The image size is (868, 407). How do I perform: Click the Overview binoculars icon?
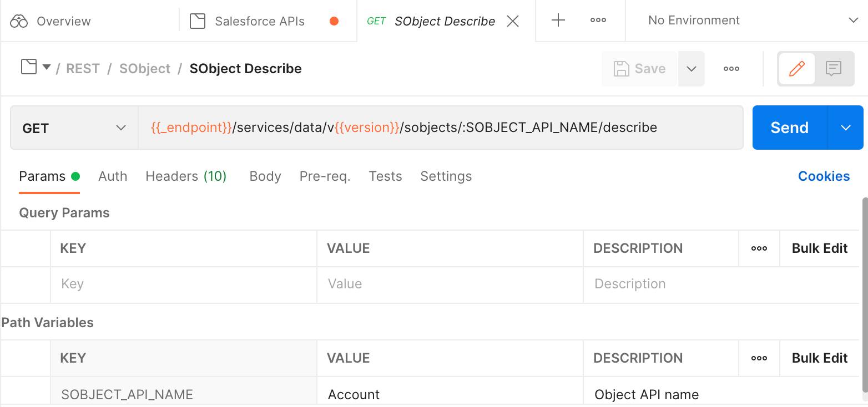[x=19, y=21]
